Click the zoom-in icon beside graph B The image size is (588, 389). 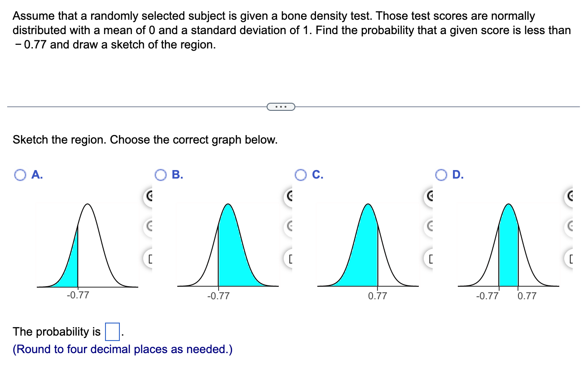(x=291, y=196)
